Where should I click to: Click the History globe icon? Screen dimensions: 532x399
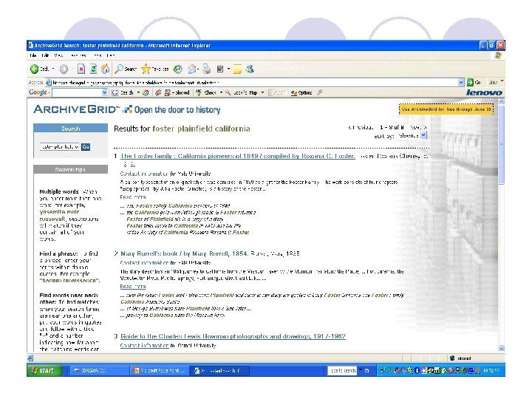pyautogui.click(x=177, y=69)
